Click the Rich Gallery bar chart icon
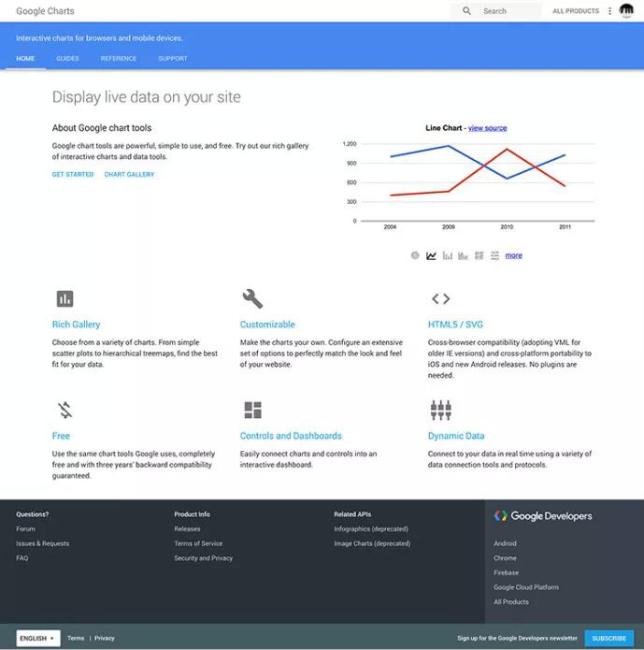644x650 pixels. [65, 298]
